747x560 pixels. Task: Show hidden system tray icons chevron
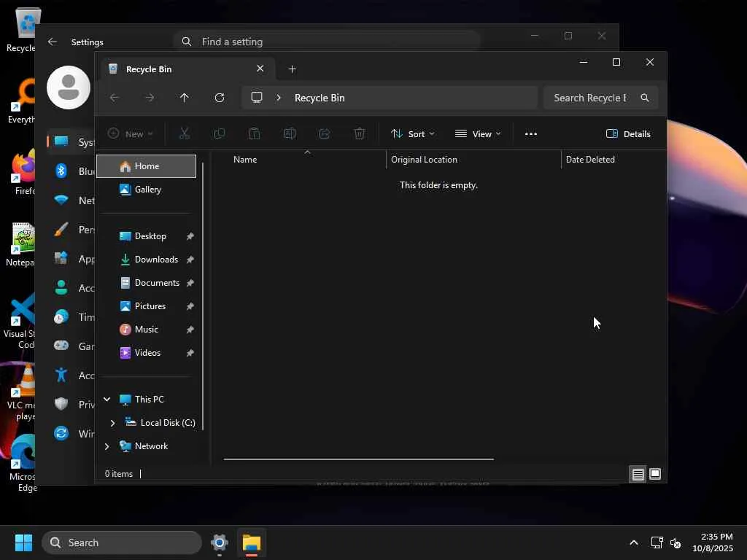point(634,542)
